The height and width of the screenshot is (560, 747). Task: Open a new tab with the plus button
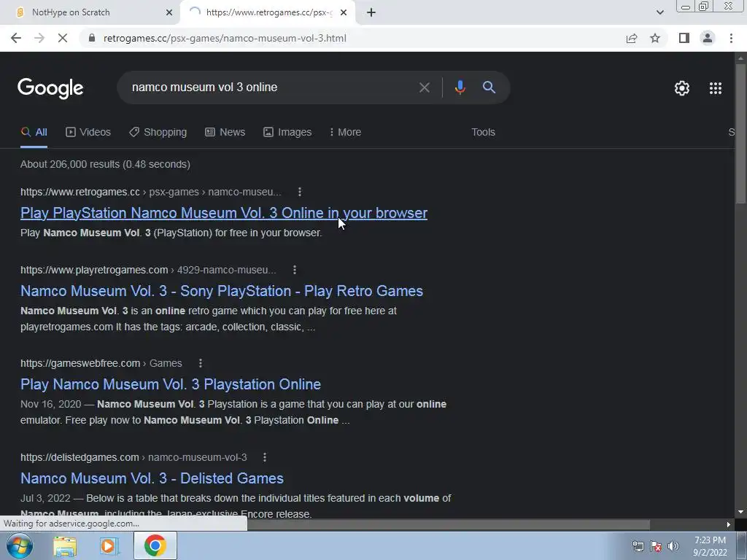tap(371, 12)
